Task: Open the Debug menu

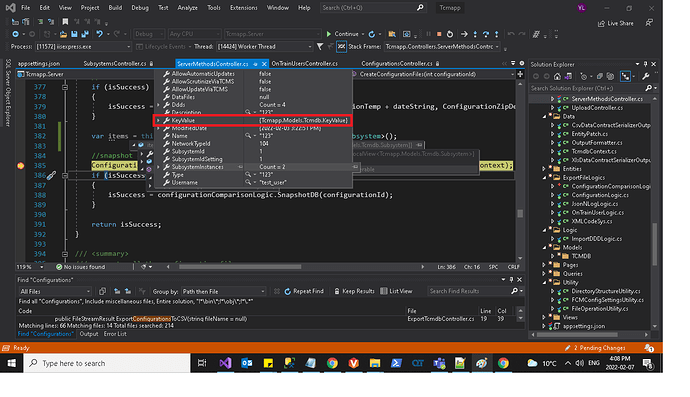Action: pyautogui.click(x=140, y=7)
